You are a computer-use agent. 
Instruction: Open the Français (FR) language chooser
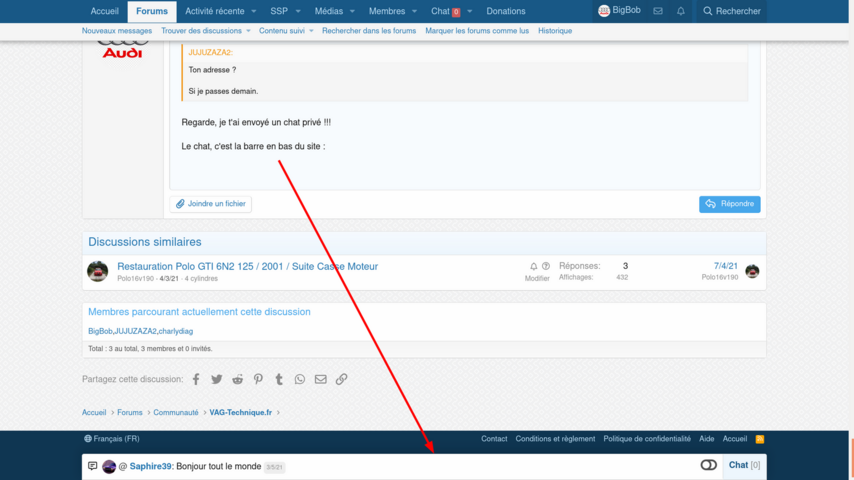[111, 439]
